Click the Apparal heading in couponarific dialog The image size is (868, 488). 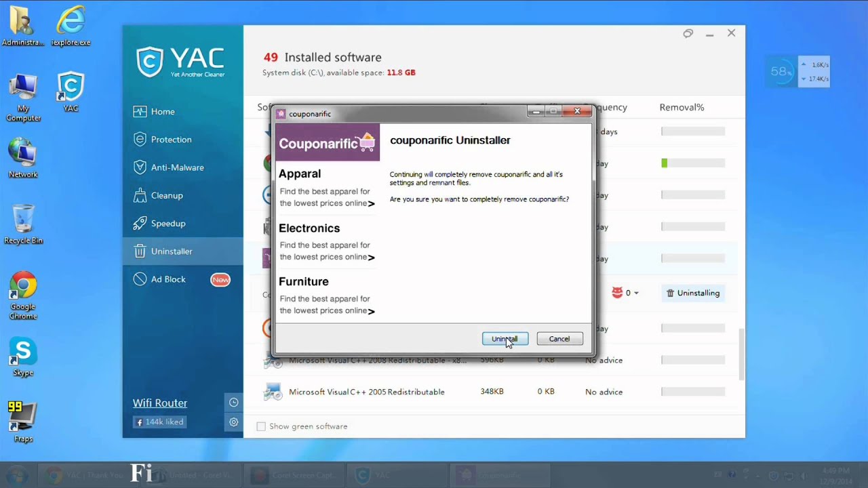point(300,174)
